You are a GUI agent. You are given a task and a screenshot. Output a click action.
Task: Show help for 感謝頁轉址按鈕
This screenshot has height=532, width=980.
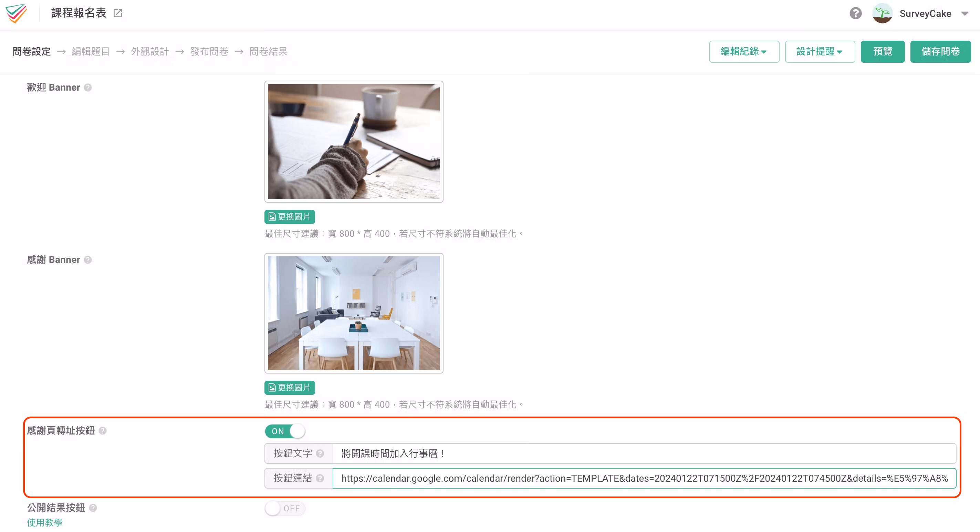[103, 430]
